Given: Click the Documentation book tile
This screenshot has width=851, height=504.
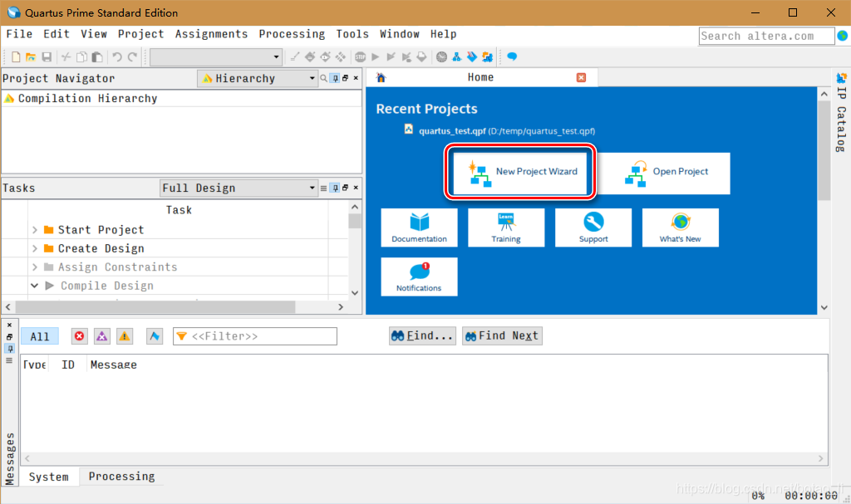Looking at the screenshot, I should (x=419, y=228).
